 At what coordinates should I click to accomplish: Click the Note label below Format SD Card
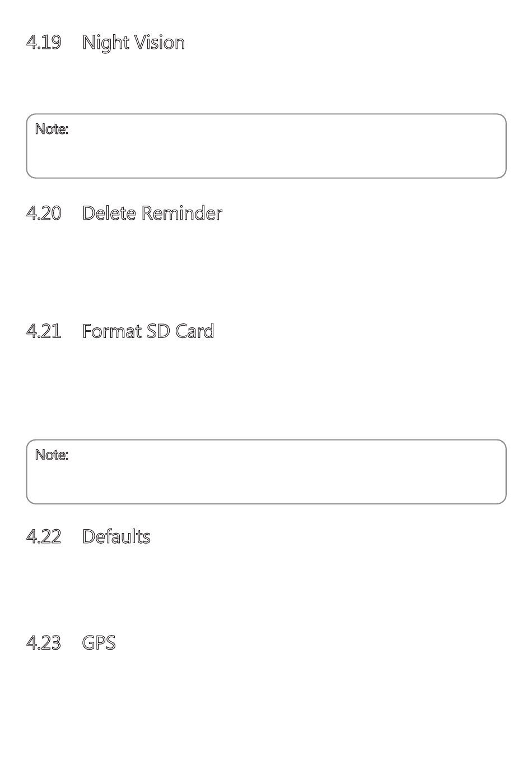pos(52,455)
